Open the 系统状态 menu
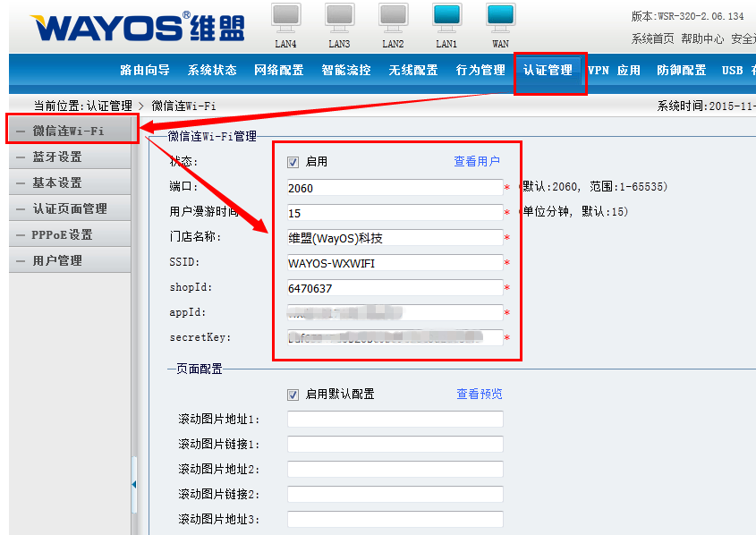This screenshot has height=535, width=756. [212, 71]
